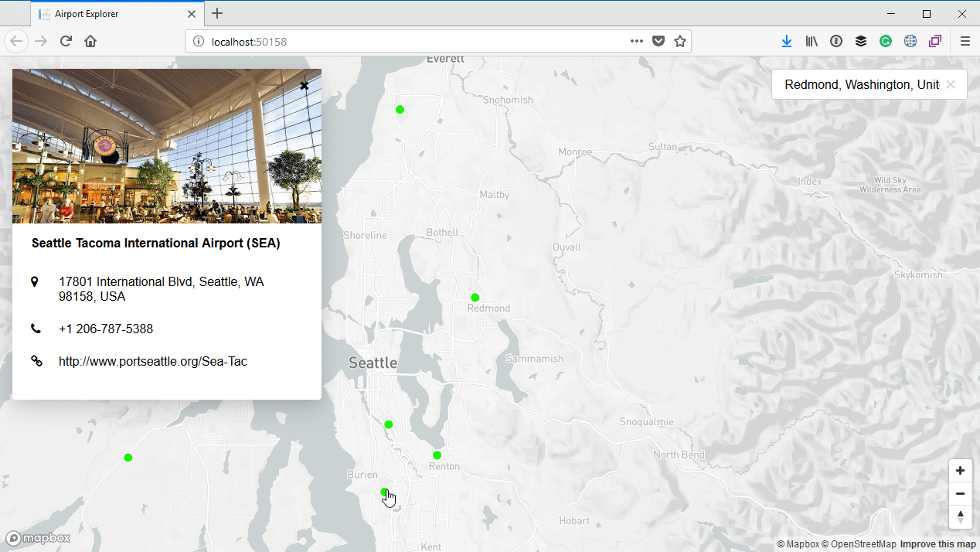Click the location pin icon beside address
Screen dimensions: 980x552
(35, 281)
